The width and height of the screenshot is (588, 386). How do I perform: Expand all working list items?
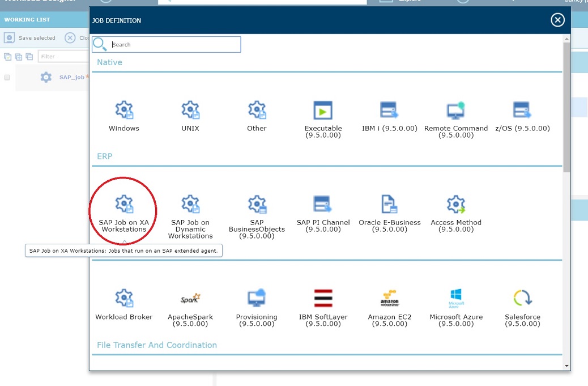point(19,57)
